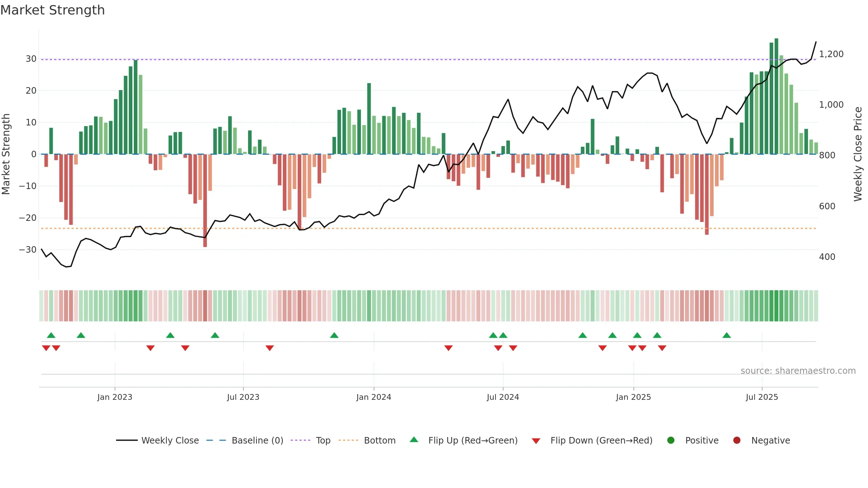Click the Weekly Close legend entry
Screen dimensions: 868x488
[x=158, y=440]
